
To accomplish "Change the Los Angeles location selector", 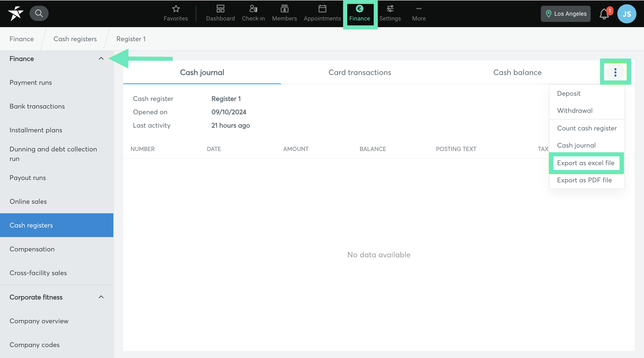I will click(x=565, y=14).
